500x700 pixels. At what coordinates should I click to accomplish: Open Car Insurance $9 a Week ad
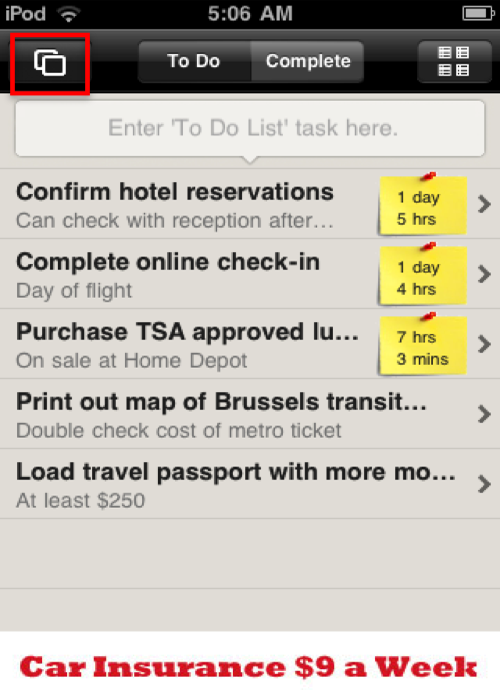tap(250, 666)
